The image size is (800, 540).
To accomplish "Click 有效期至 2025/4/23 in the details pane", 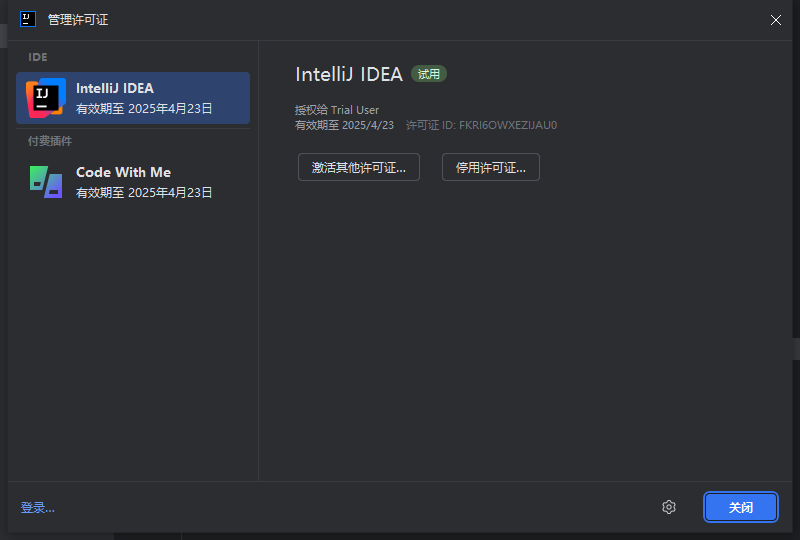I will pyautogui.click(x=344, y=125).
